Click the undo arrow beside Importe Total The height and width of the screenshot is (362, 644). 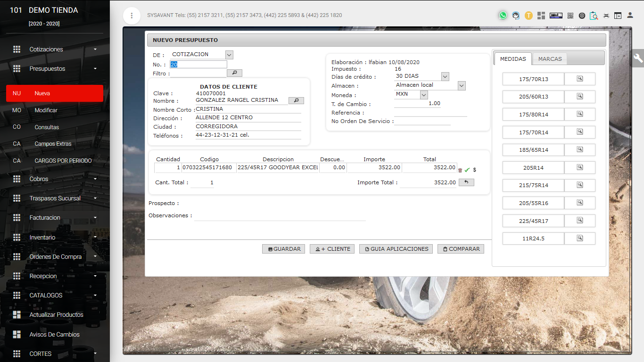tap(466, 182)
